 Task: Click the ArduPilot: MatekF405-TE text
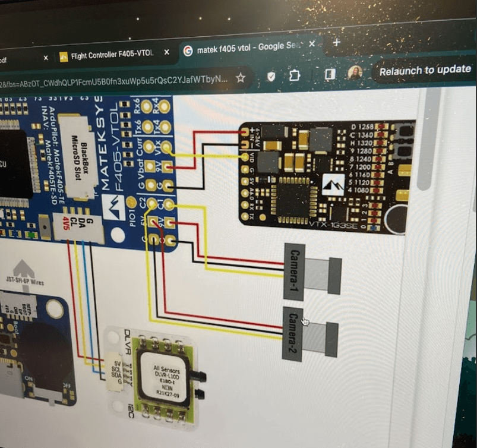57,156
